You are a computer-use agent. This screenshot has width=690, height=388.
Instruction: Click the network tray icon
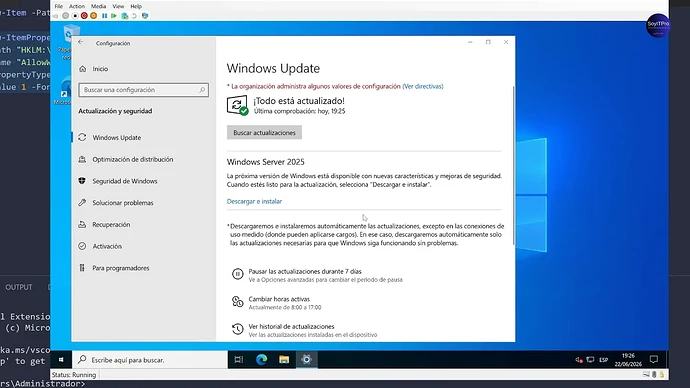tap(591, 360)
